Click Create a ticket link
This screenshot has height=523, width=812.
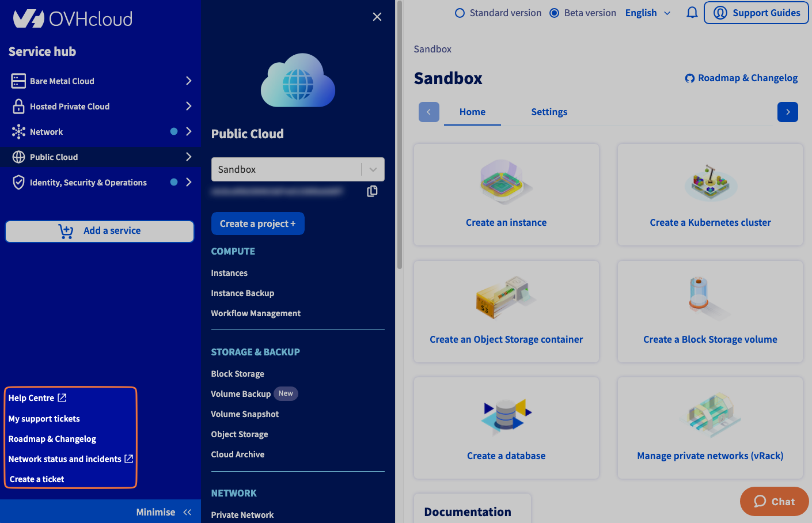click(37, 479)
